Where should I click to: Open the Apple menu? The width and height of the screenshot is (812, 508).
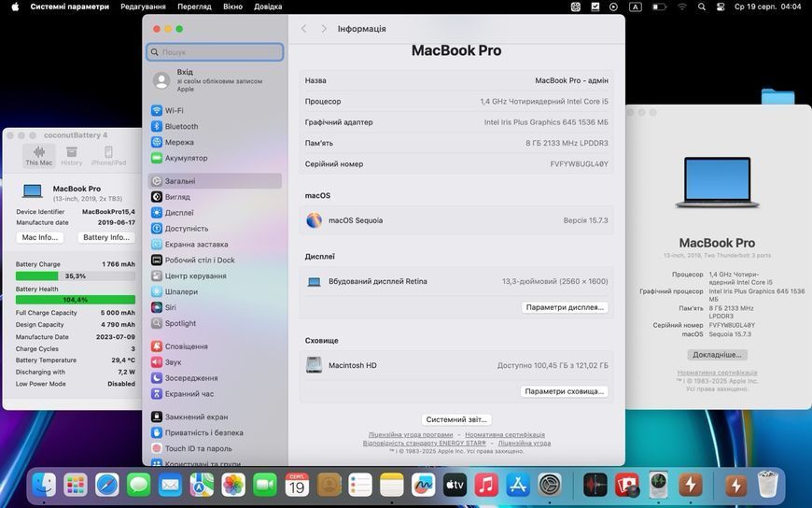tap(15, 7)
